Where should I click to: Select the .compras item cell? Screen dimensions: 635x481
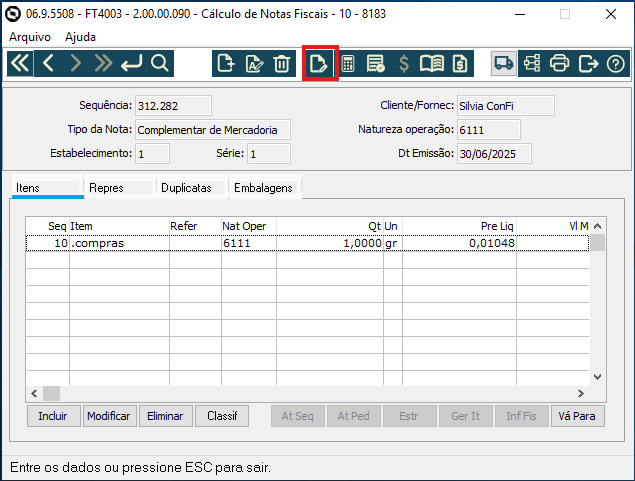click(x=119, y=243)
